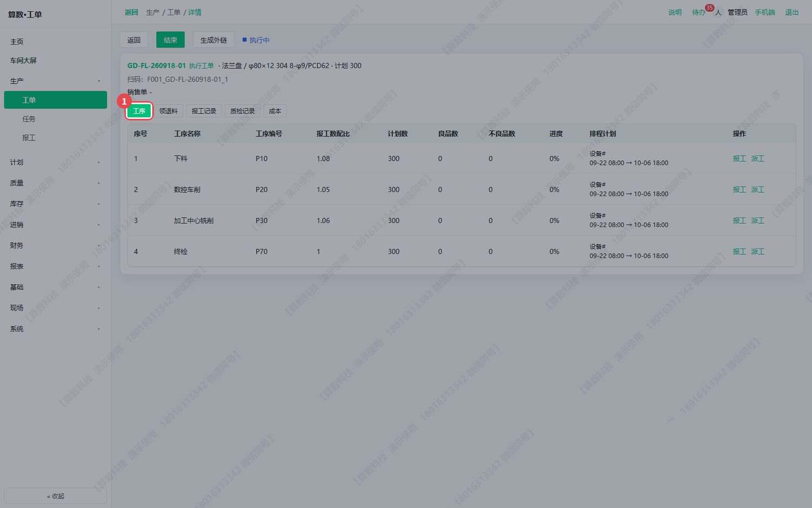
Task: Click 报工 for the 加工中心铣削 row
Action: click(x=739, y=220)
